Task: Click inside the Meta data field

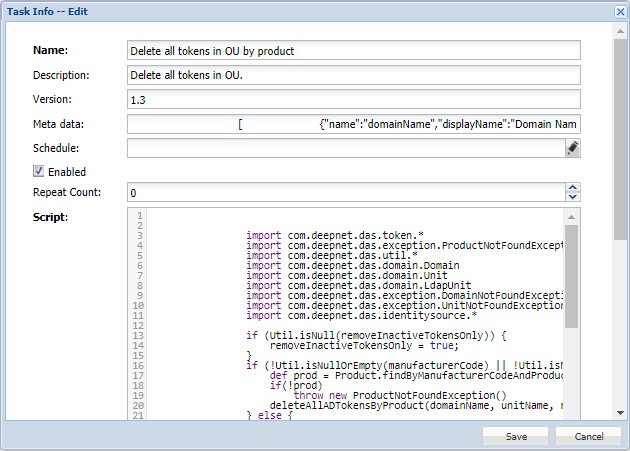Action: pyautogui.click(x=353, y=124)
